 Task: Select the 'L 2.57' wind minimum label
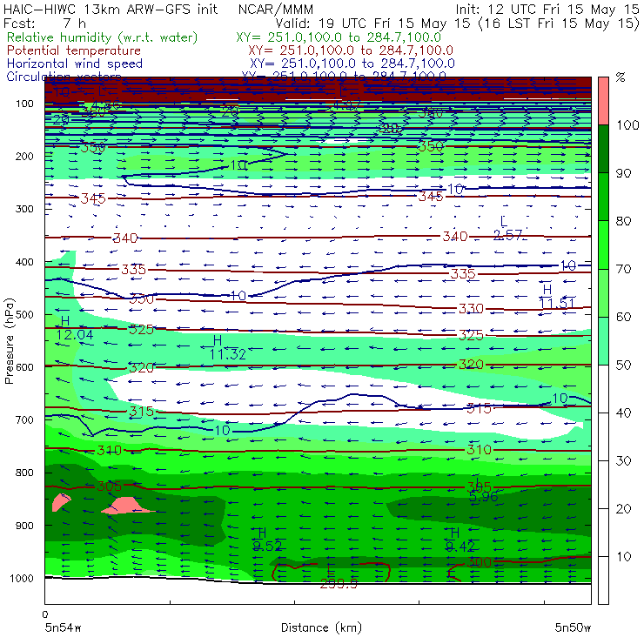(507, 228)
